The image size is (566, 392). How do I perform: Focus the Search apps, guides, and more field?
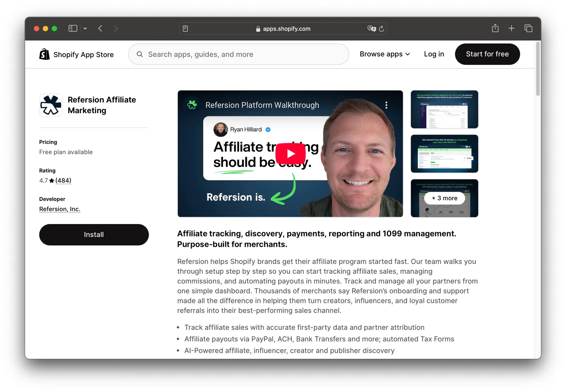pyautogui.click(x=238, y=54)
